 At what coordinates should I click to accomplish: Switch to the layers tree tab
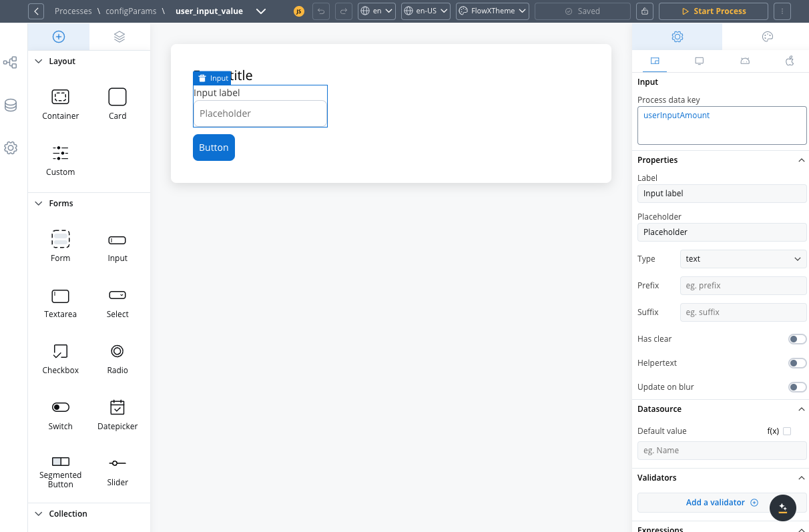click(119, 37)
